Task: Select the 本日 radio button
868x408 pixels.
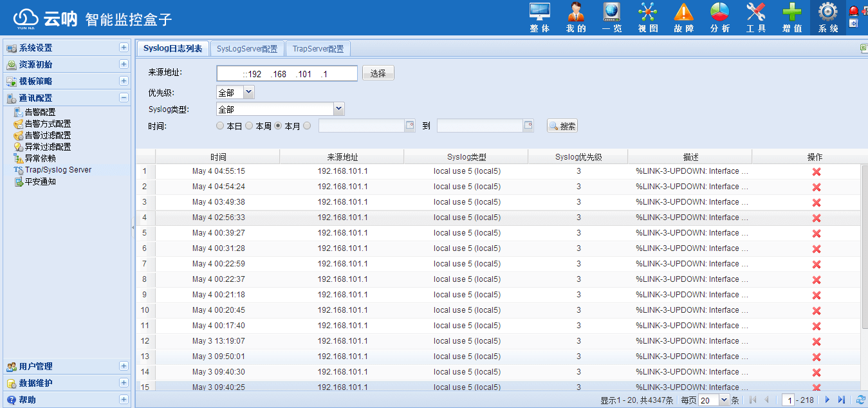Action: [x=220, y=126]
